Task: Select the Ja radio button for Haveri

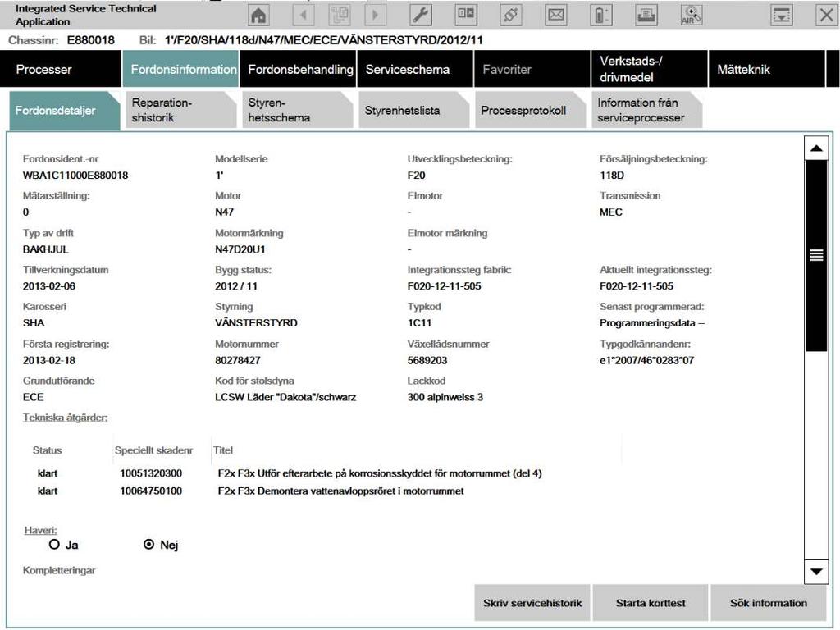Action: 54,545
